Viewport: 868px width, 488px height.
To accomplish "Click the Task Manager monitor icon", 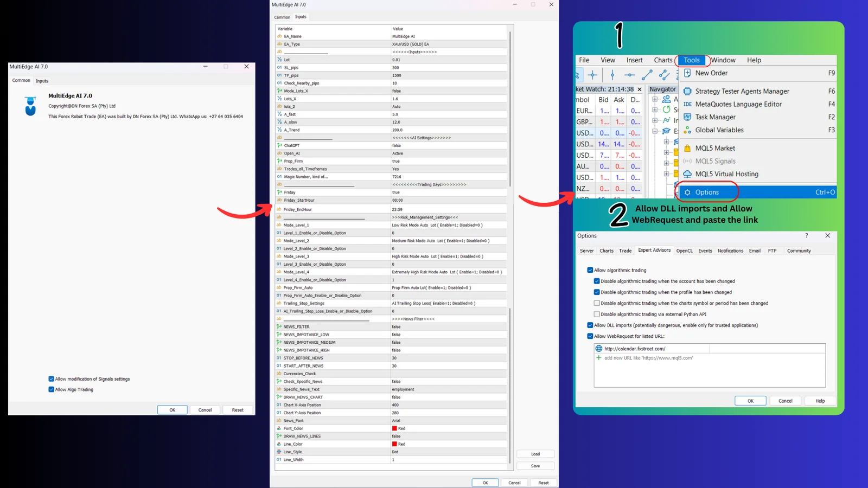I will (x=687, y=117).
